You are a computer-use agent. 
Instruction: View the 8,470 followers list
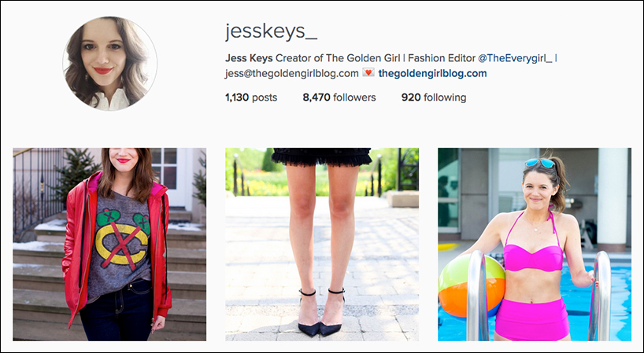point(339,97)
